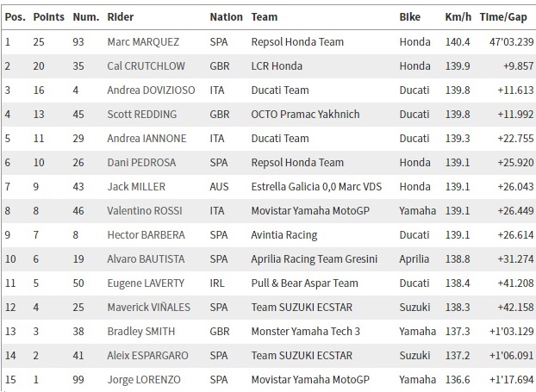Click Valentino ROSSI rider name

coord(145,211)
